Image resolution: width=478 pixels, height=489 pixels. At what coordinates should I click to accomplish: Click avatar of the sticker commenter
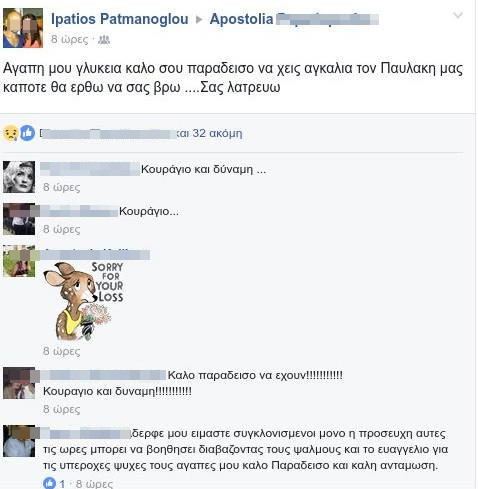(x=19, y=261)
